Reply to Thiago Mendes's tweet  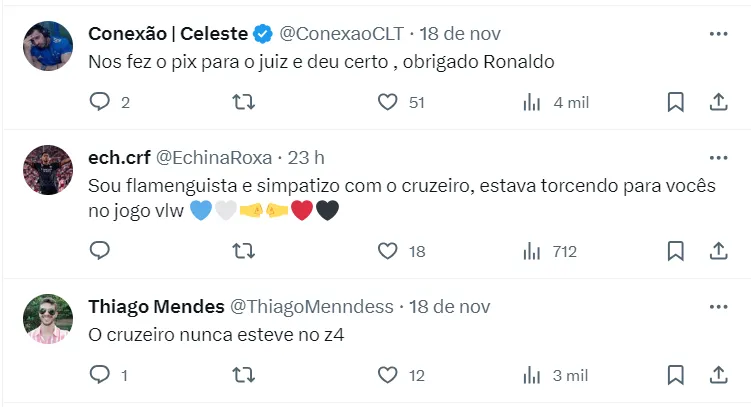coord(100,375)
